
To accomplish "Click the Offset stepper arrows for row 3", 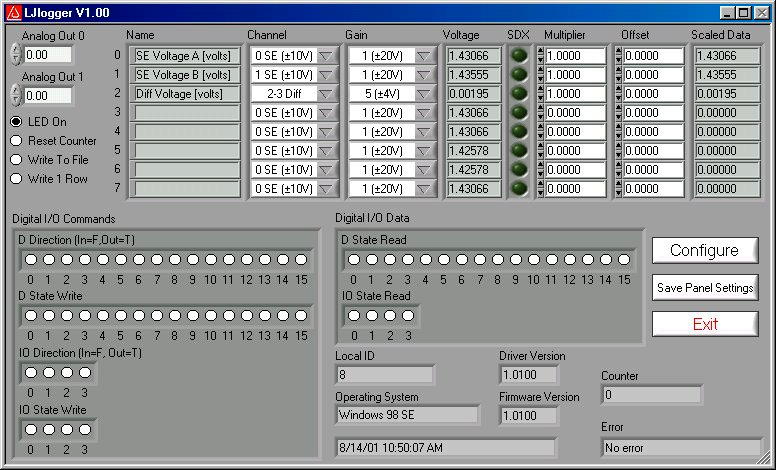I will pyautogui.click(x=619, y=112).
